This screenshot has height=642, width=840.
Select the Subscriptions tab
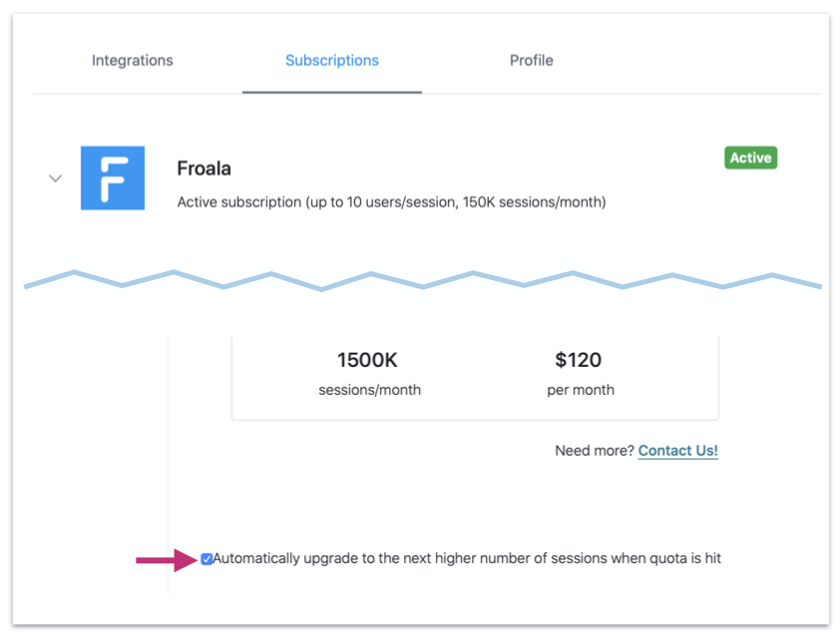point(332,61)
